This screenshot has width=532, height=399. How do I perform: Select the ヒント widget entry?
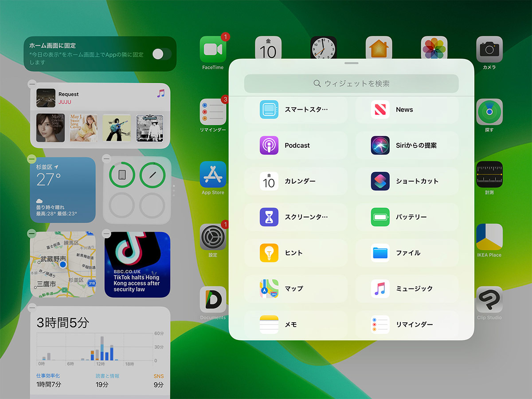(x=296, y=253)
